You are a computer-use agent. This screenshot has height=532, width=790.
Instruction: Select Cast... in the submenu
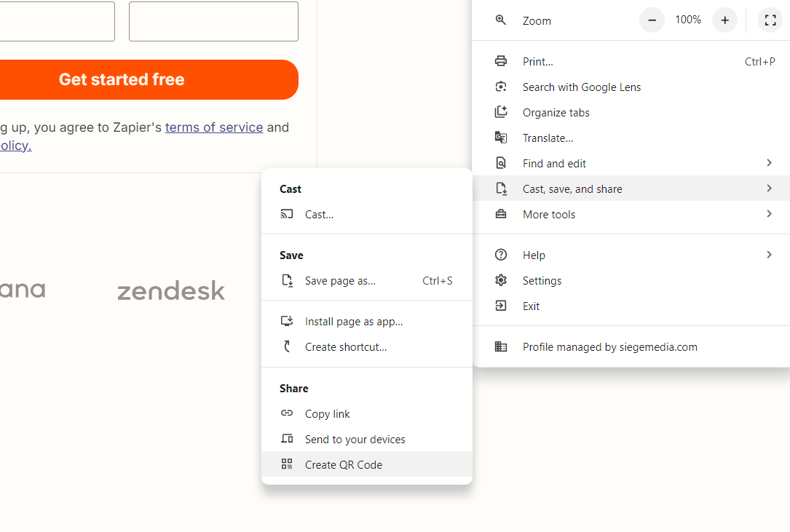(367, 215)
